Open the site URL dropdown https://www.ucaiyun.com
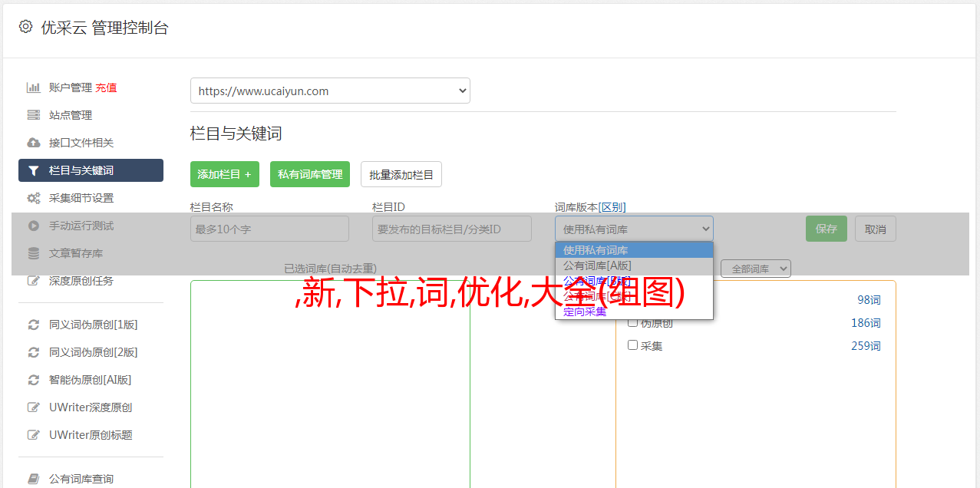 [x=330, y=91]
